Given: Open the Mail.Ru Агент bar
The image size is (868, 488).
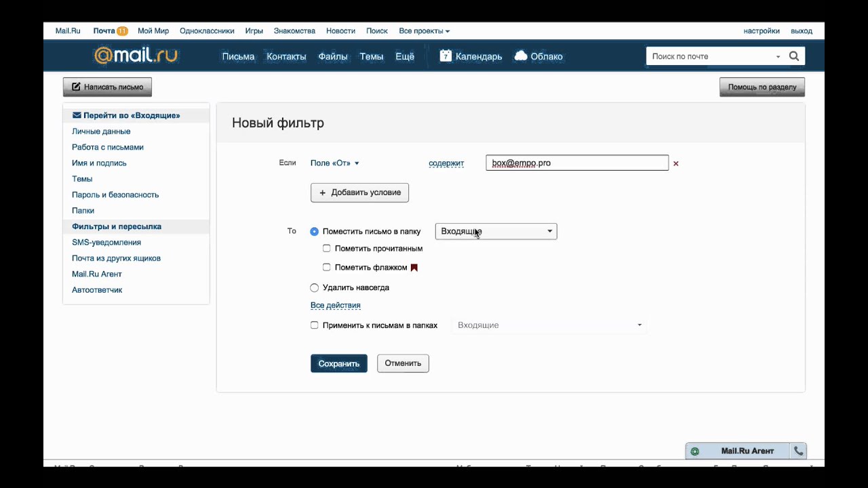Looking at the screenshot, I should point(738,451).
